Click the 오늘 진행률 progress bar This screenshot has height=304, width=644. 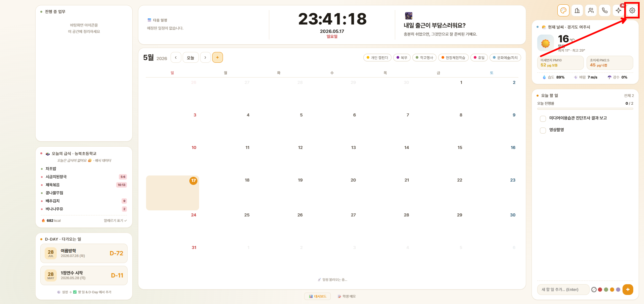coord(585,109)
